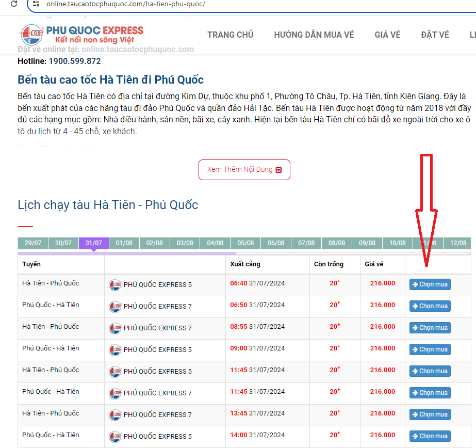Click departure time 06:40 31/07/2024
Viewport: 476px width, 448px height.
pyautogui.click(x=257, y=283)
